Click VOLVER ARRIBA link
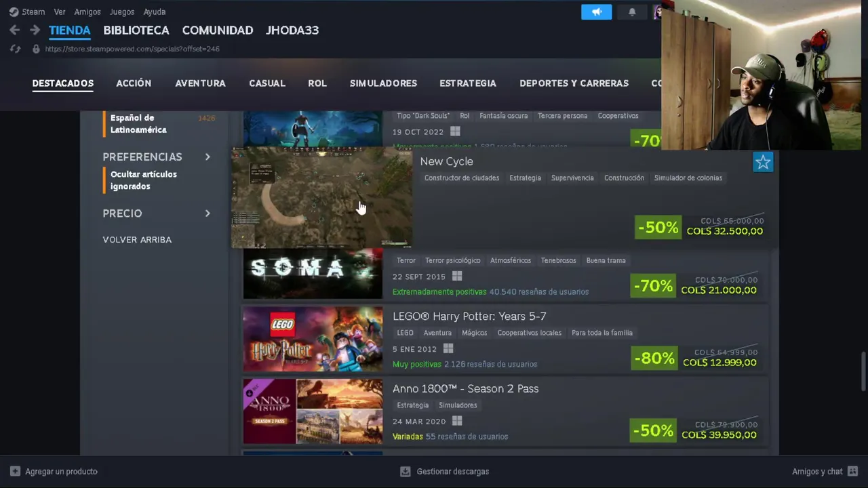868x488 pixels. tap(137, 239)
